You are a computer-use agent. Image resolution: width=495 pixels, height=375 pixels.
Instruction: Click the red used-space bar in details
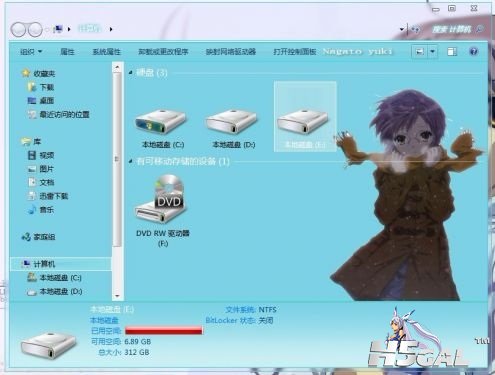pos(164,331)
